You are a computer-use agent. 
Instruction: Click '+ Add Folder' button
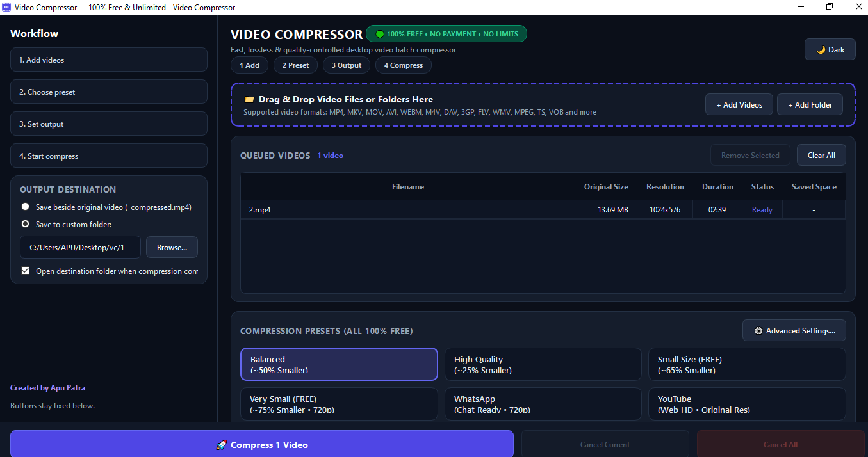[x=810, y=104]
